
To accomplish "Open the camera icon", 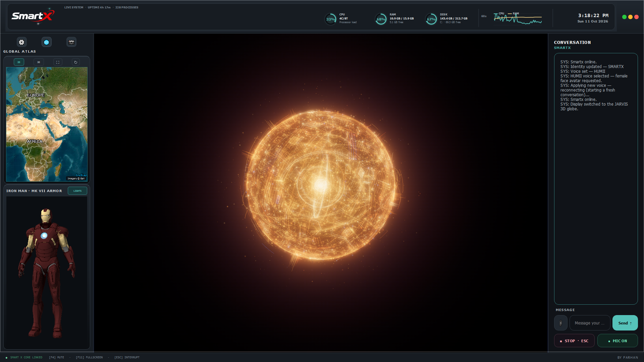I will (71, 42).
